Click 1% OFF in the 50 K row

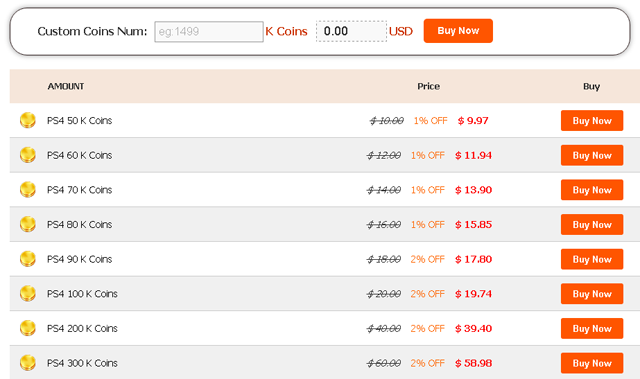pyautogui.click(x=430, y=121)
